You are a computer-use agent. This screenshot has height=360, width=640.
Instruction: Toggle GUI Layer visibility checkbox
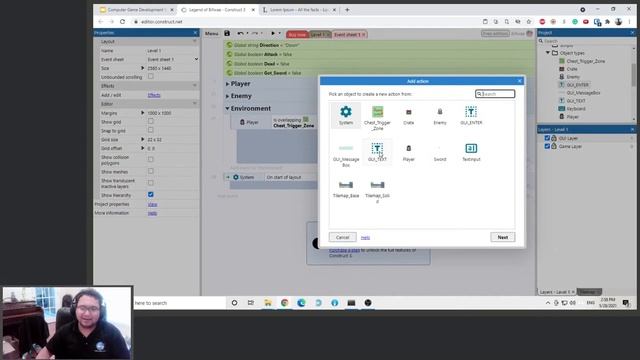(x=547, y=138)
